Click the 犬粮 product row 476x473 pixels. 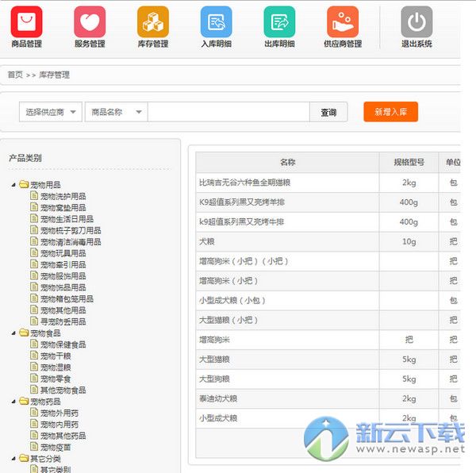pyautogui.click(x=328, y=242)
